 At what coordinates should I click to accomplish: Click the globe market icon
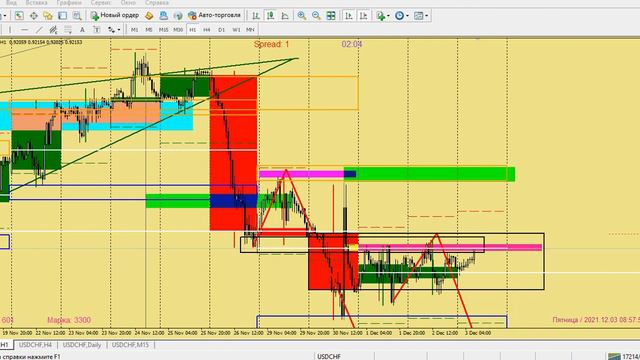178,16
